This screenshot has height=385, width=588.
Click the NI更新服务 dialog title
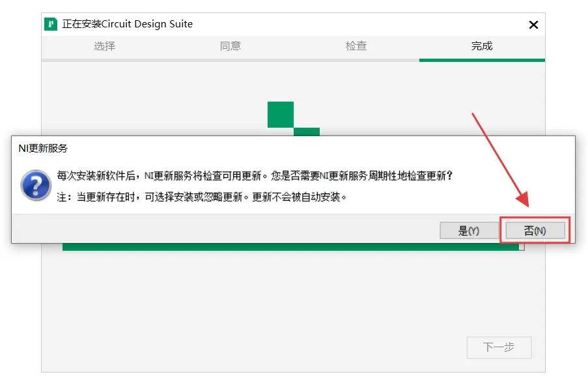point(43,149)
